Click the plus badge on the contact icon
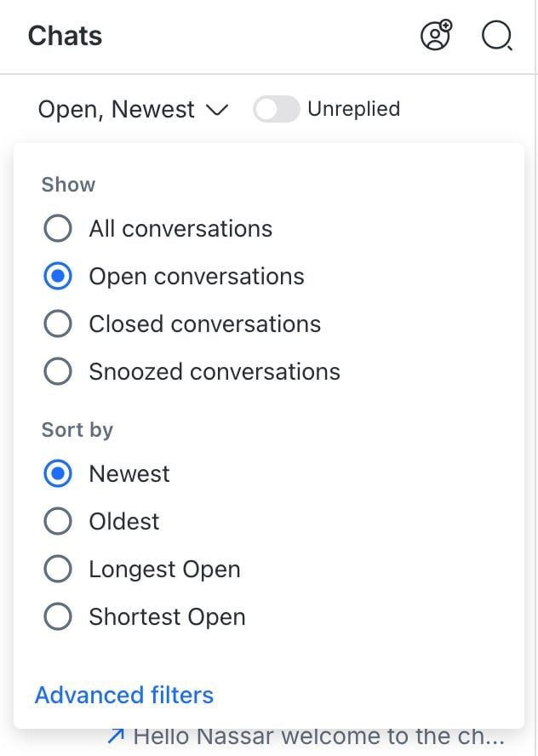The height and width of the screenshot is (756, 538). point(445,26)
